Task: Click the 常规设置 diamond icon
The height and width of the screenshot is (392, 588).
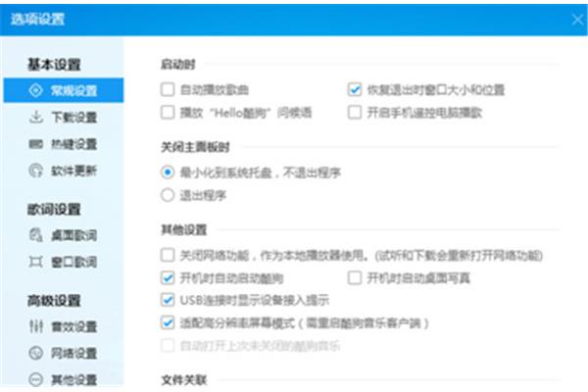Action: (x=36, y=90)
